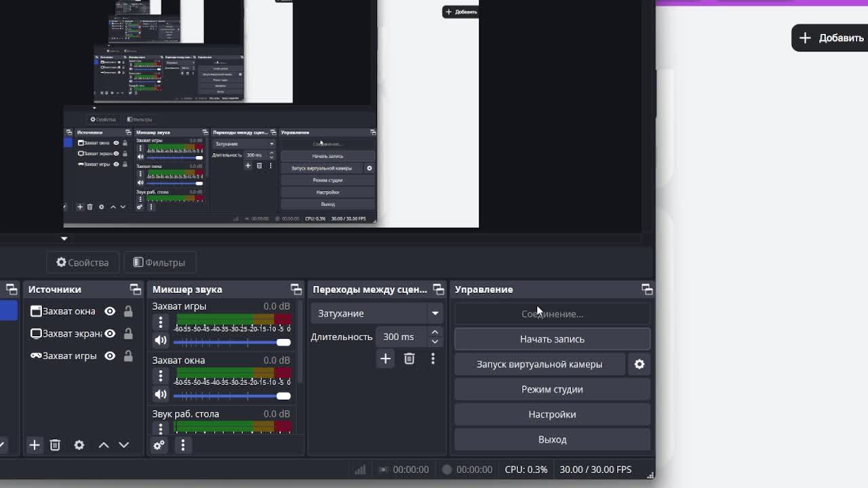Click the Звук раб. стола 0.0 dB value
868x488 pixels.
(277, 414)
